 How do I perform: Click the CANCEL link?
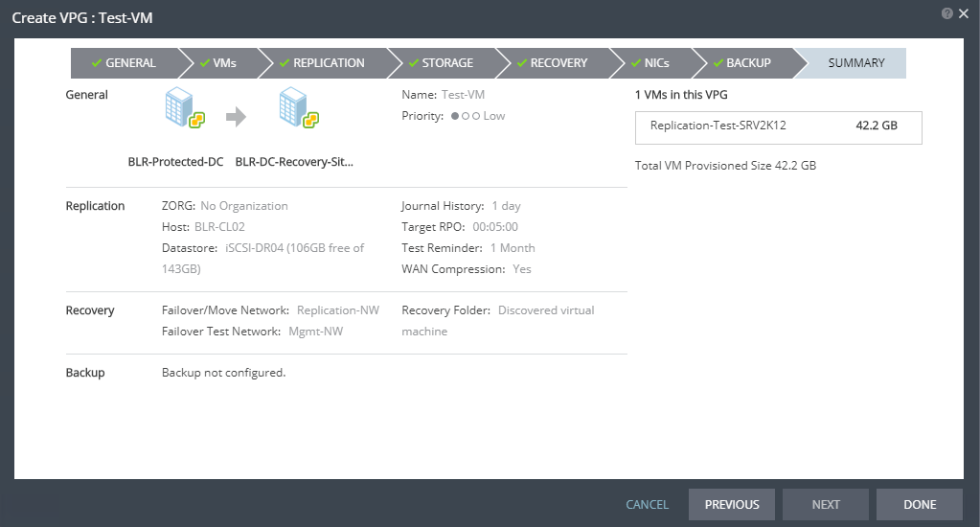[x=647, y=505]
